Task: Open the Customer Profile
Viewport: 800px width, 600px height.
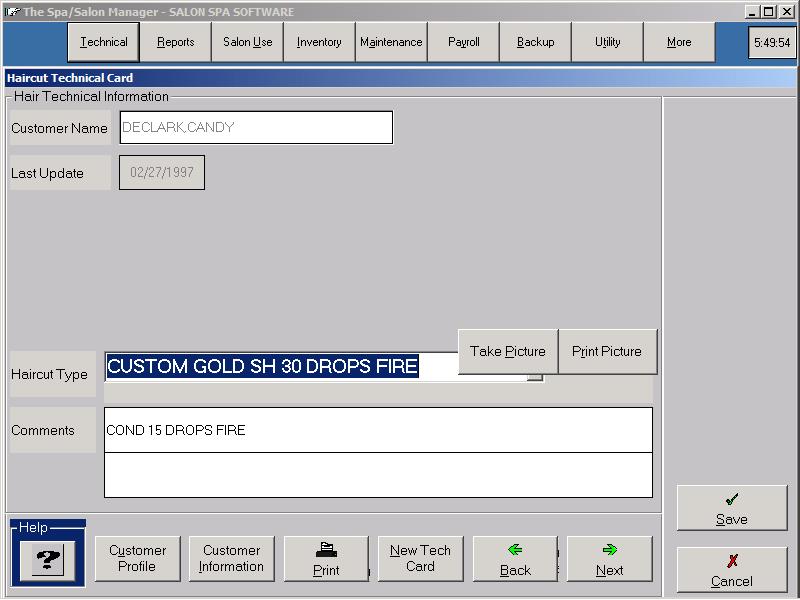Action: point(137,558)
